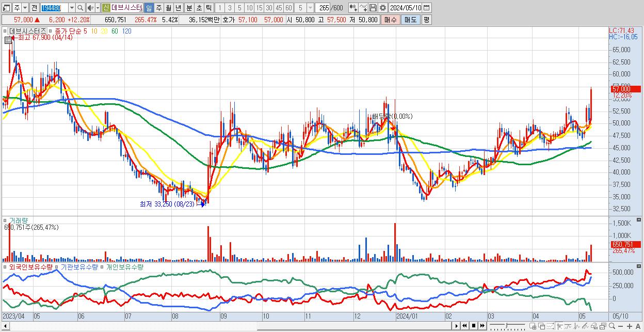Open chart settings gear icon
Screen dimensions: 644x332
[382, 8]
